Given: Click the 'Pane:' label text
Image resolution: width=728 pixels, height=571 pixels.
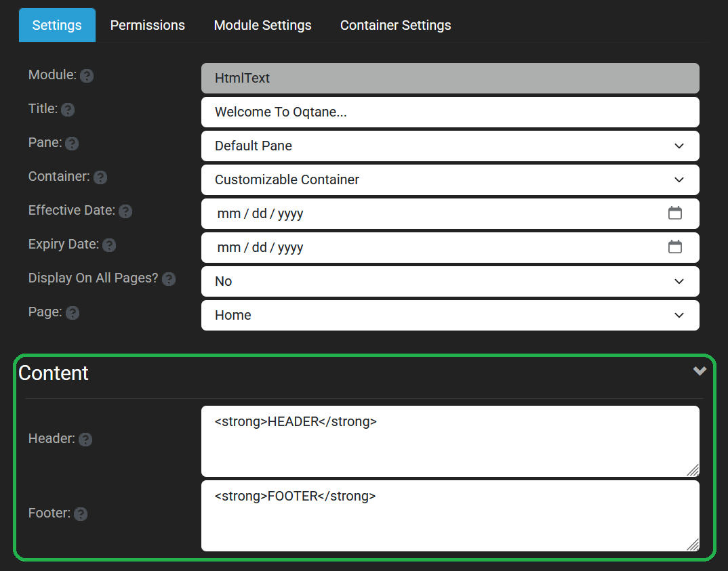Looking at the screenshot, I should click(x=45, y=142).
